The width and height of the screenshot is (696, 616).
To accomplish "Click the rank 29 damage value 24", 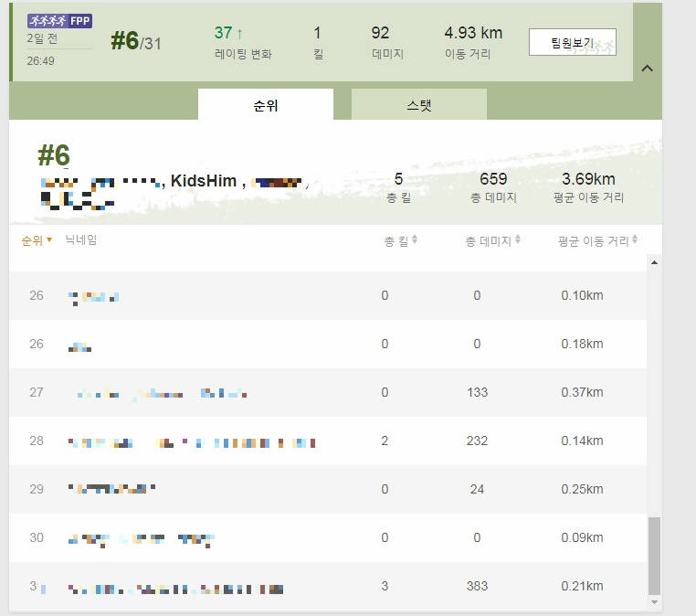I will [x=477, y=489].
